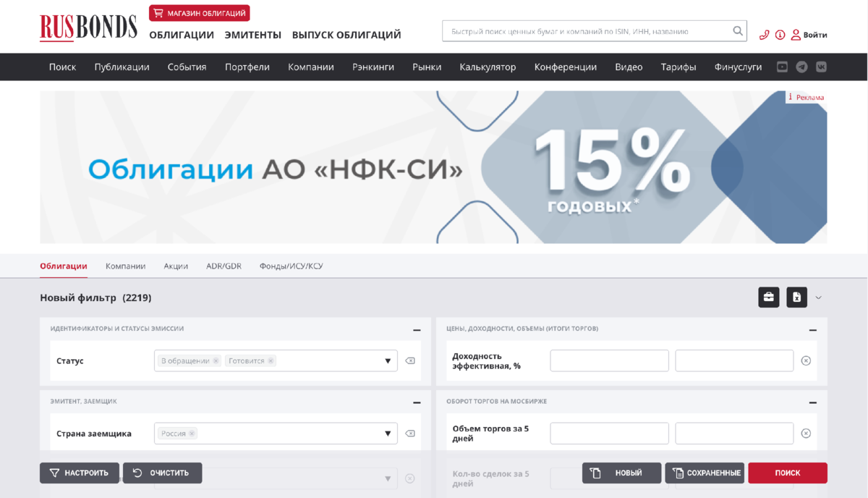Viewport: 868px width, 498px height.
Task: Clear the Объем торгов за 5 дней range
Action: [x=806, y=433]
